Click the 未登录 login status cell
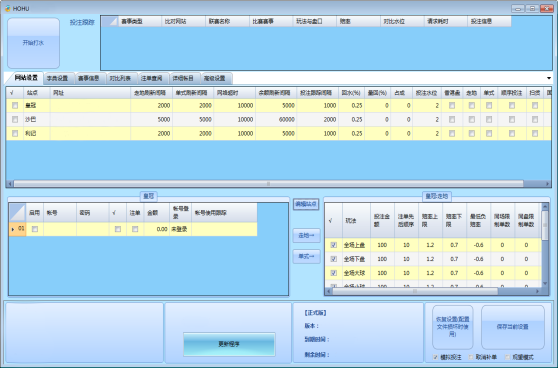This screenshot has height=368, width=558. click(180, 229)
